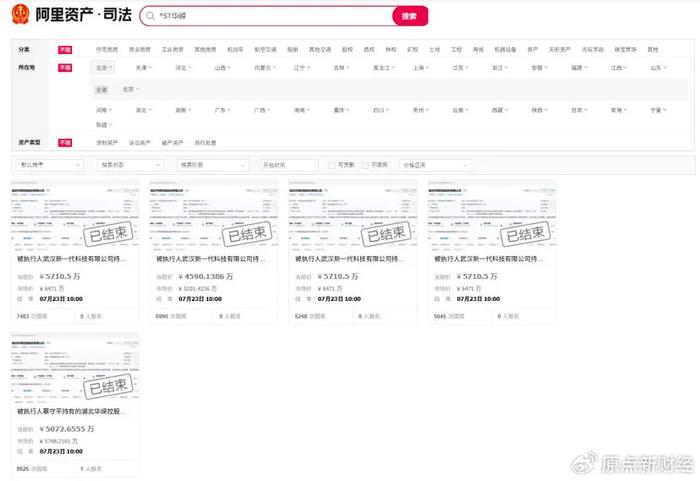This screenshot has height=481, width=700.
Task: Choose the 住宅用房 category
Action: click(x=107, y=50)
